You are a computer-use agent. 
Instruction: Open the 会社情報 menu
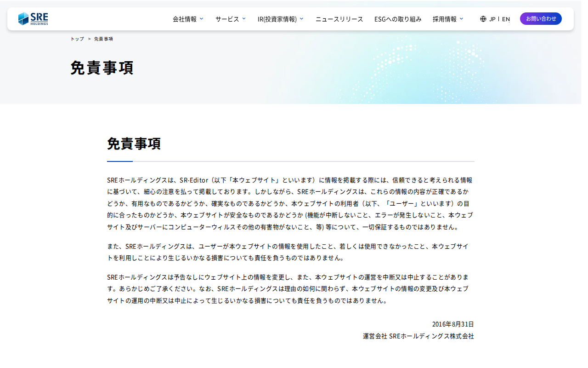coord(185,19)
